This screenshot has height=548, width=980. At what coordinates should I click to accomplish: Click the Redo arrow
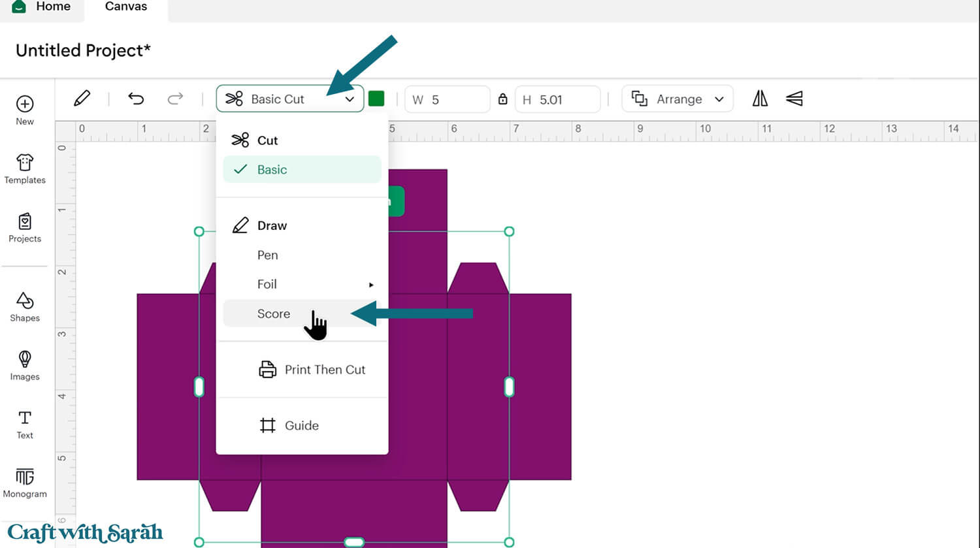(175, 99)
